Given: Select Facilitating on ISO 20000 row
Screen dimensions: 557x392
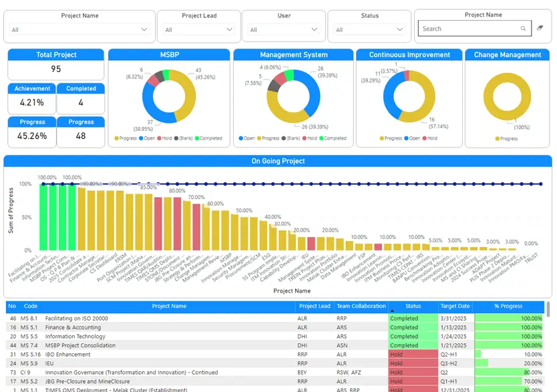Looking at the screenshot, I should pyautogui.click(x=275, y=319).
